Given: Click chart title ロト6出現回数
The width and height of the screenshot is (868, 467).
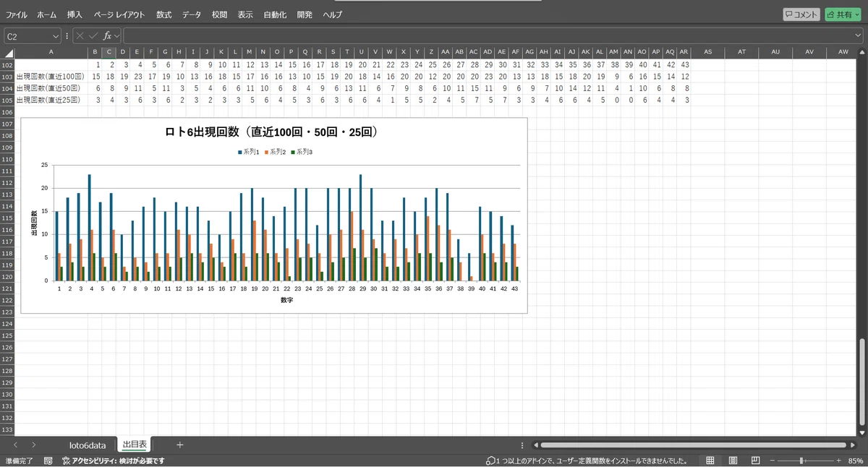Looking at the screenshot, I should tap(273, 132).
